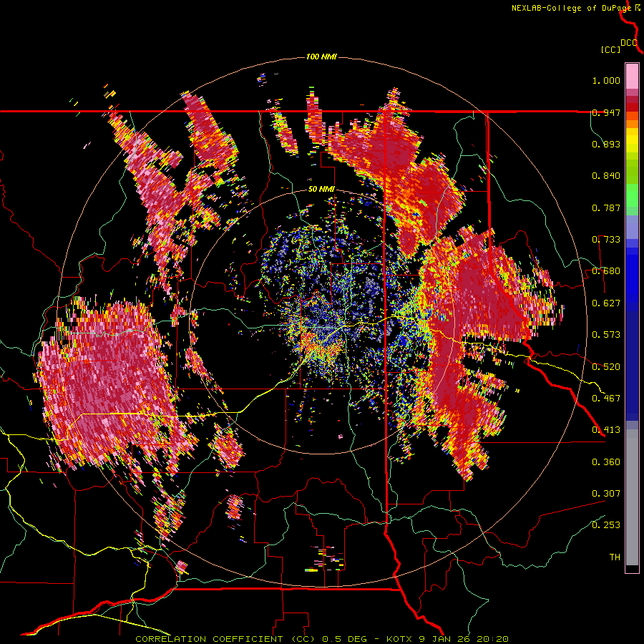644x644 pixels.
Task: Click the Correlation Coefficient caption at bottom
Action: (x=321, y=639)
